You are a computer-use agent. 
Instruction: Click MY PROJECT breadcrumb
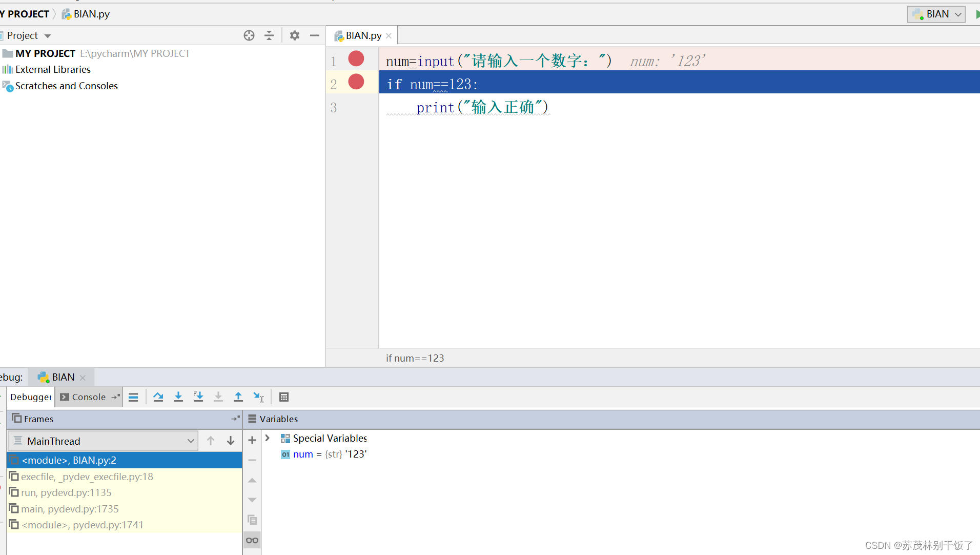(25, 14)
